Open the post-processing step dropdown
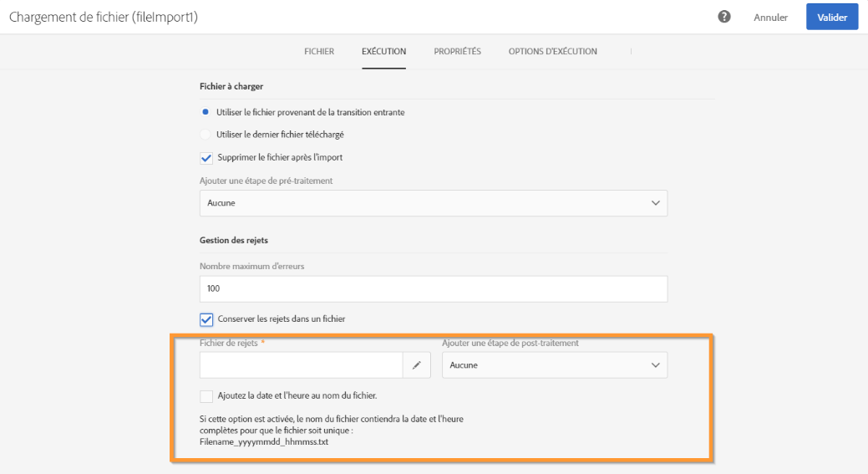The image size is (868, 474). [554, 365]
